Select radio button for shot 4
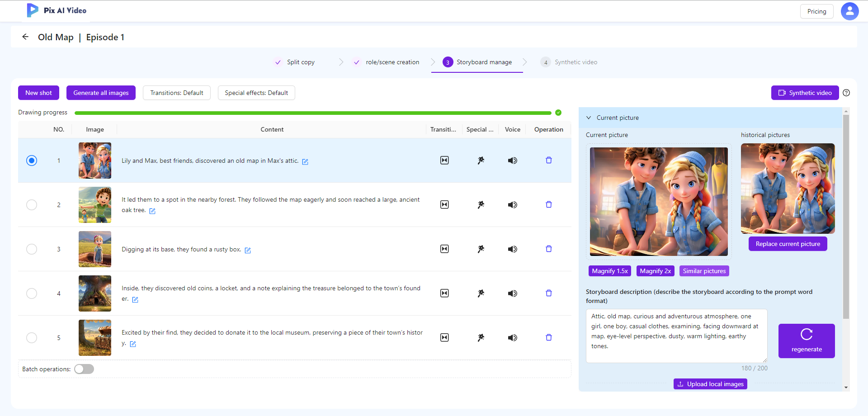 (x=32, y=293)
